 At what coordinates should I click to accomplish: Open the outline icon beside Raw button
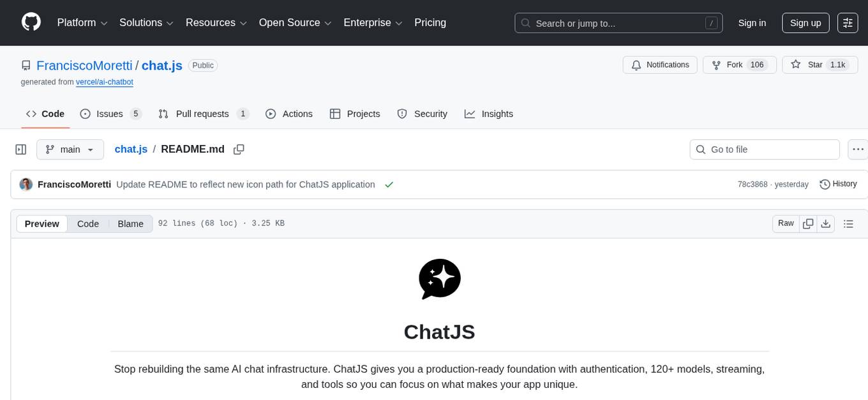pos(848,224)
